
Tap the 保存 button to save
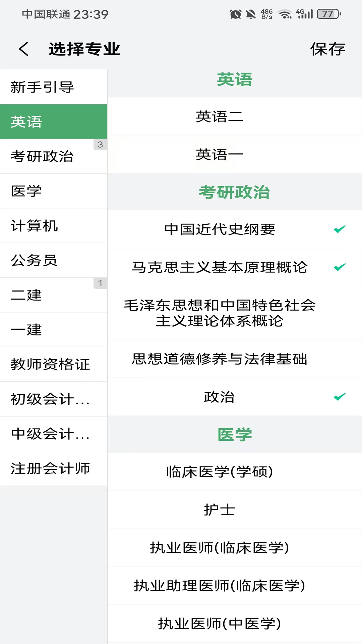coord(327,49)
